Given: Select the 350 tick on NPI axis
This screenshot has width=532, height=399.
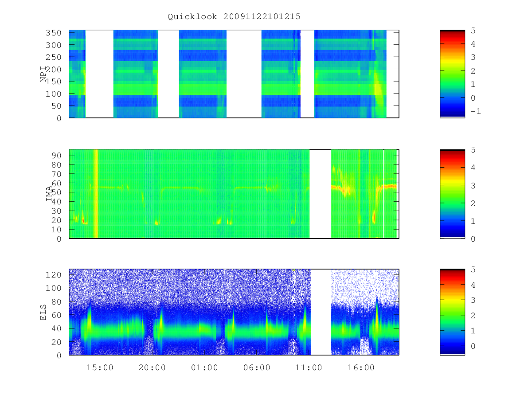Looking at the screenshot, I should (x=54, y=33).
